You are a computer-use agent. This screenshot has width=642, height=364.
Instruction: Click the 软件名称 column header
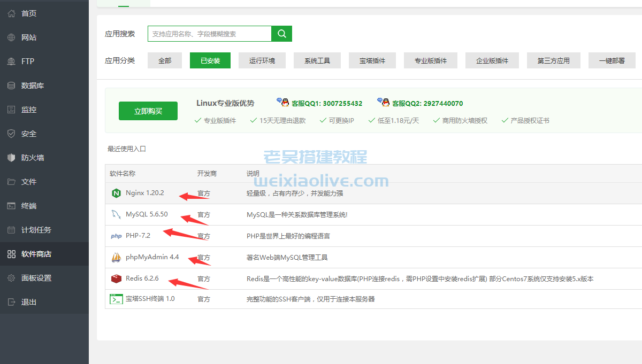(123, 174)
